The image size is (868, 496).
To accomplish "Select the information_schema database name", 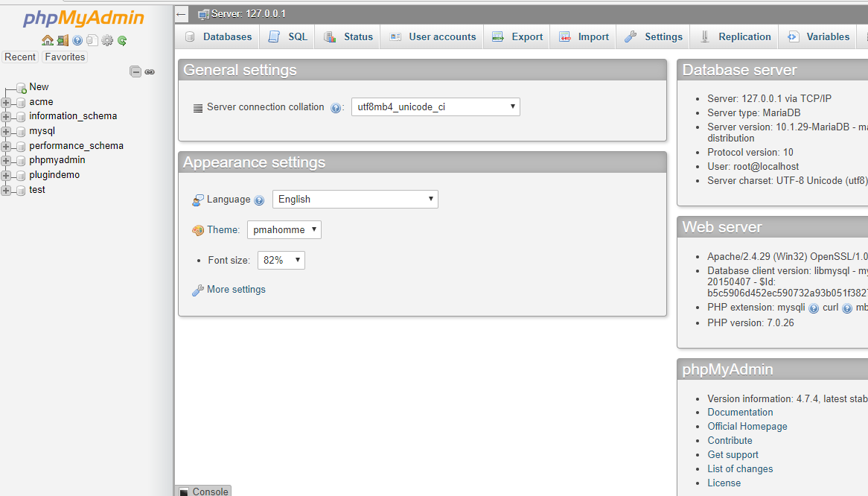I will (x=73, y=116).
